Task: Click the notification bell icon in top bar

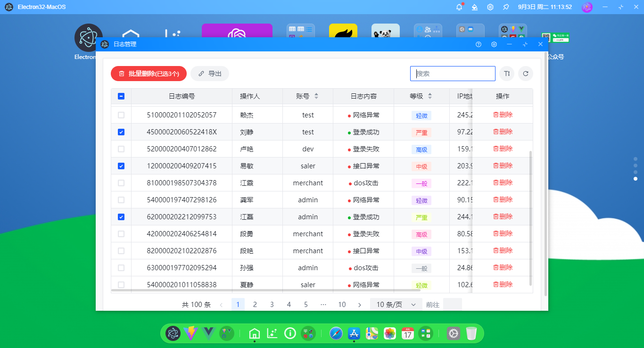Action: [459, 7]
